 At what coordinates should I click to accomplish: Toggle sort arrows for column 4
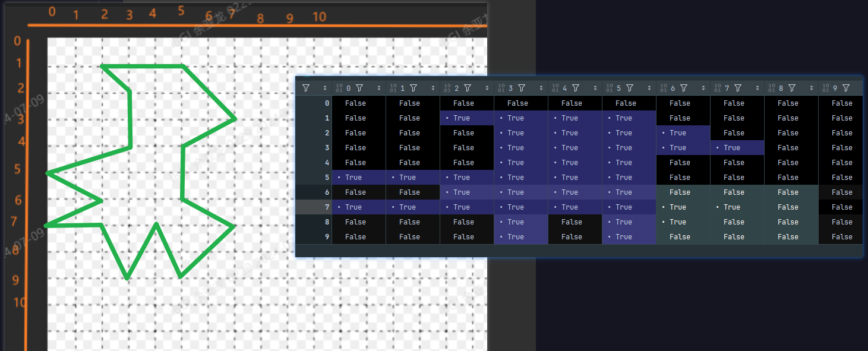click(x=595, y=88)
